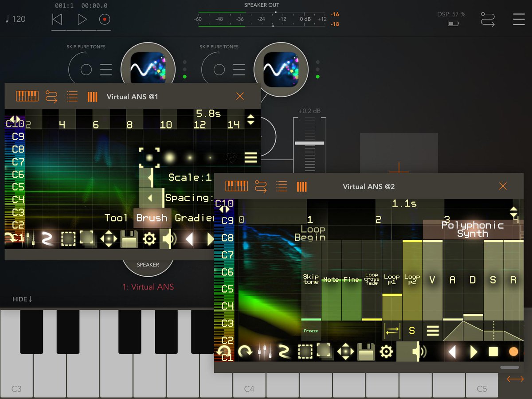Play project in Virtual ANS @2 toolbar

pos(473,352)
